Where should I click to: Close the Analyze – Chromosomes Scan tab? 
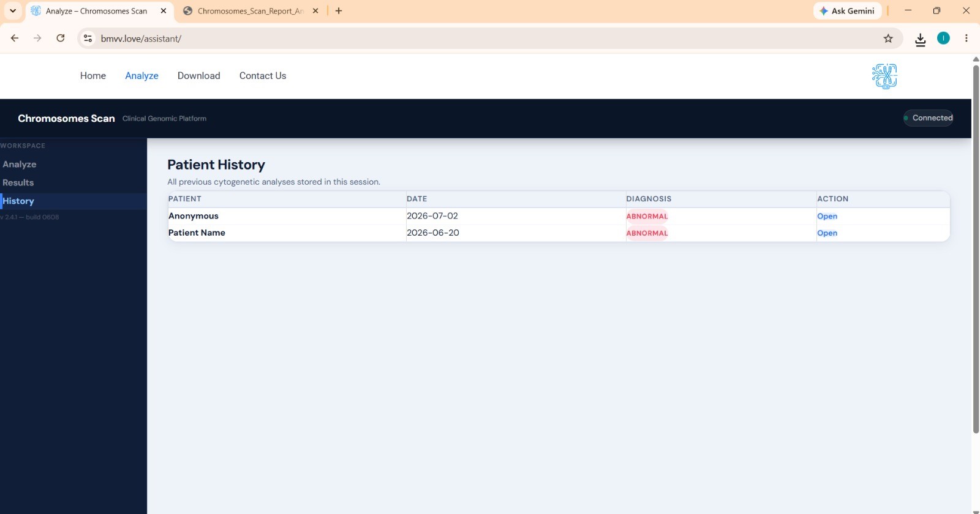pyautogui.click(x=164, y=11)
